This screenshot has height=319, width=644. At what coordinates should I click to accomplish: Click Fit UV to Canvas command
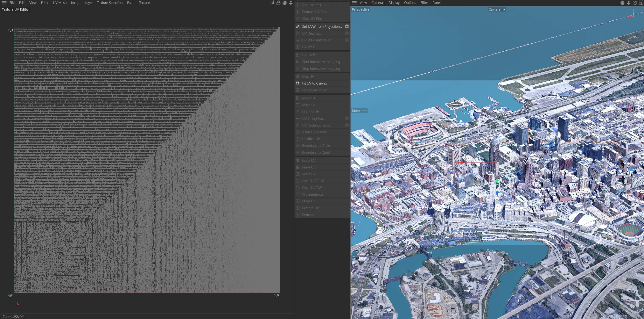[322, 83]
